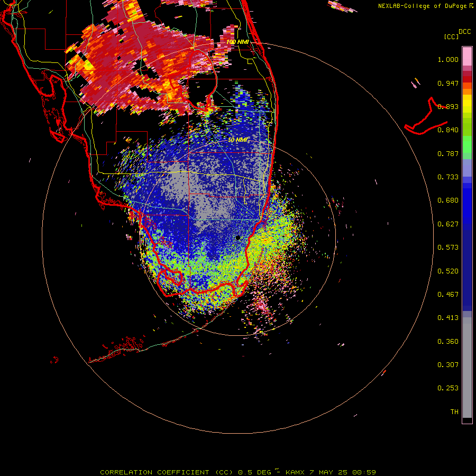Click the 0.893 scale value
This screenshot has width=476, height=476.
[x=448, y=106]
